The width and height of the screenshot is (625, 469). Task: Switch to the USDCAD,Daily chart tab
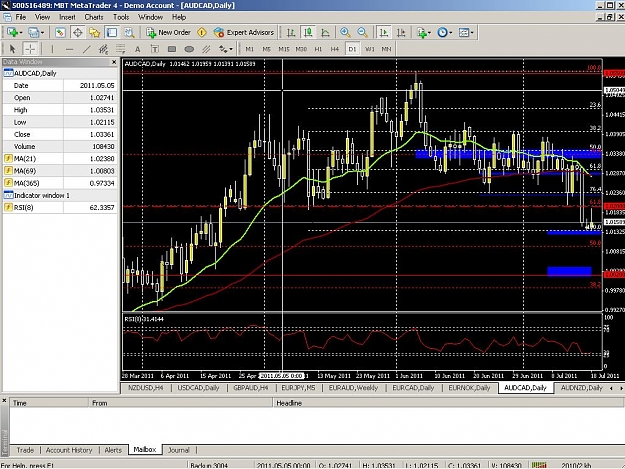click(x=198, y=388)
